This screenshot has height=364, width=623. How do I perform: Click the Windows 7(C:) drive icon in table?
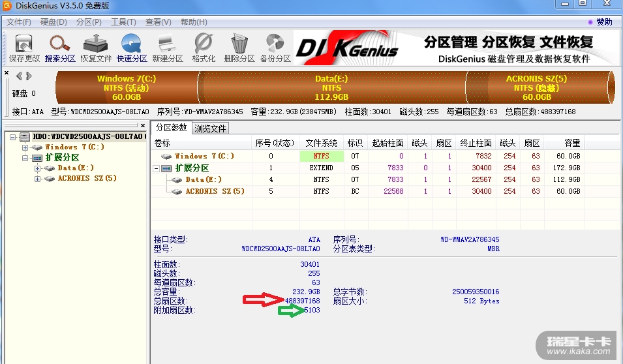point(166,156)
